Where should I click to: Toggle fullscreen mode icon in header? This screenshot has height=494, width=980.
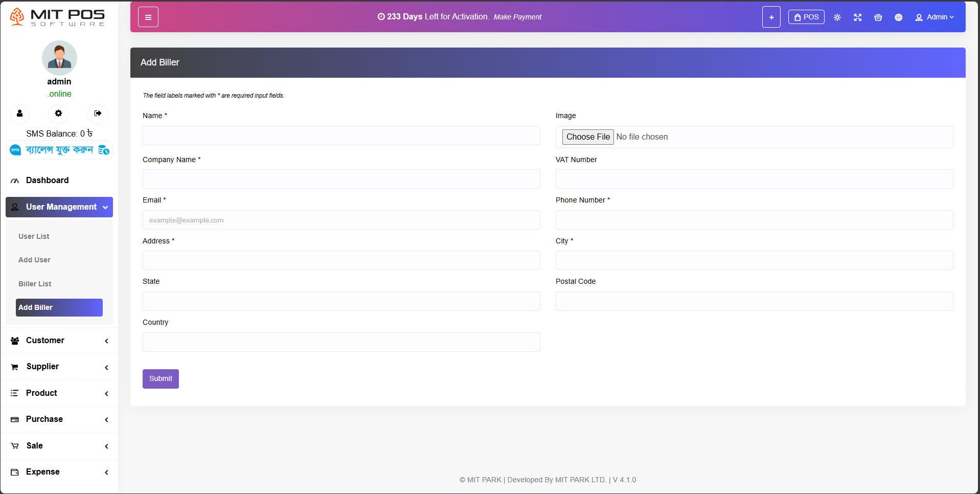tap(857, 17)
